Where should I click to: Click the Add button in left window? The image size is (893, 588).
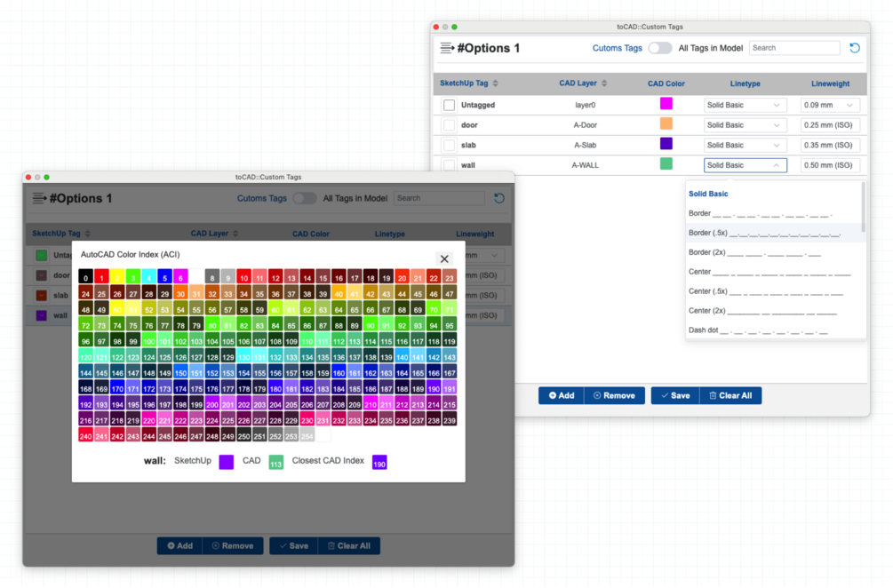click(x=180, y=546)
